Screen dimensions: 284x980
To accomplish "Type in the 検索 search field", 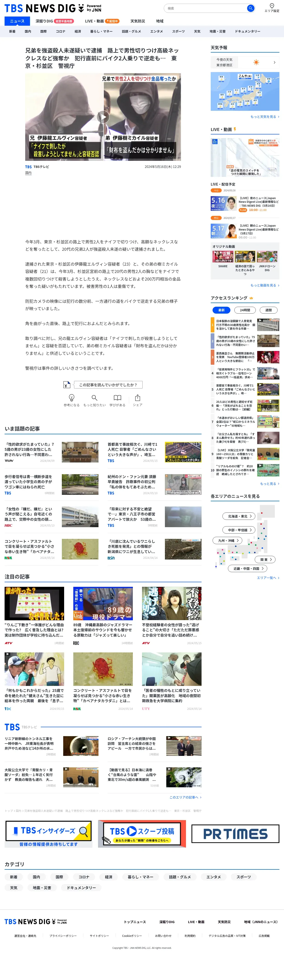I will click(x=206, y=8).
